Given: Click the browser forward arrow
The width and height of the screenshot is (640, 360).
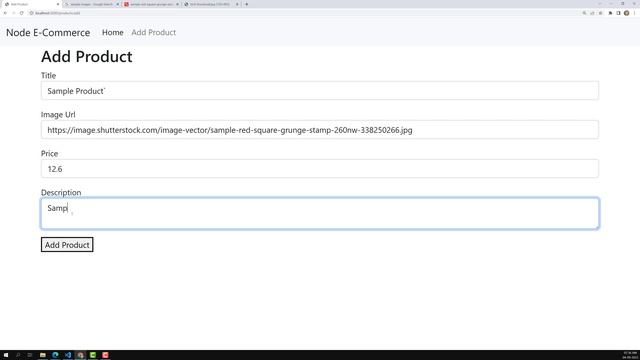Looking at the screenshot, I should click(13, 13).
